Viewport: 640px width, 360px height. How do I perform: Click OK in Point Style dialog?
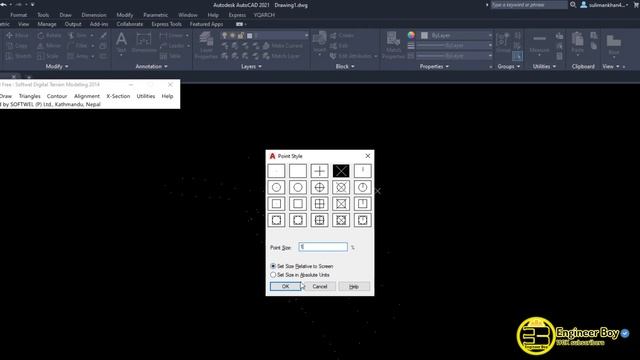click(286, 287)
